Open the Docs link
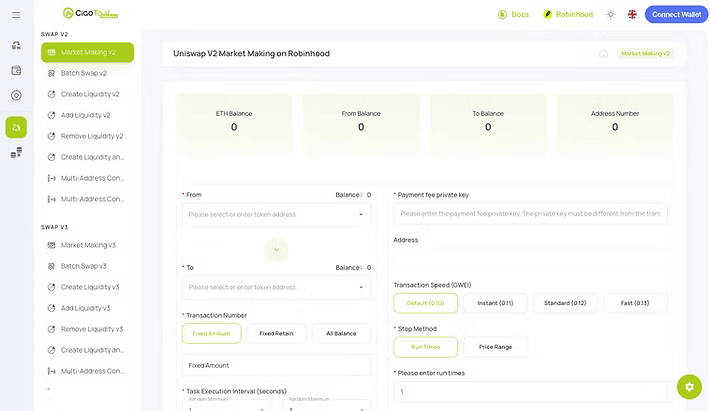The height and width of the screenshot is (411, 710). tap(513, 14)
